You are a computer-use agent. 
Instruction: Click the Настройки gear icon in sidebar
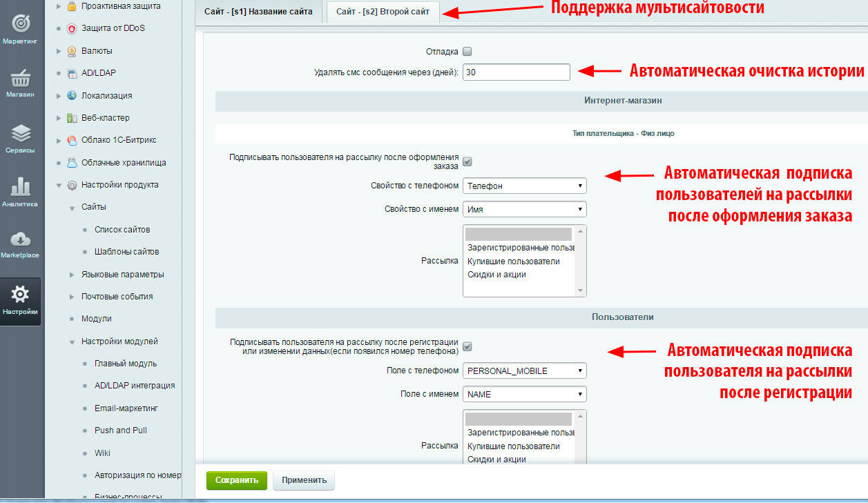pos(21,296)
